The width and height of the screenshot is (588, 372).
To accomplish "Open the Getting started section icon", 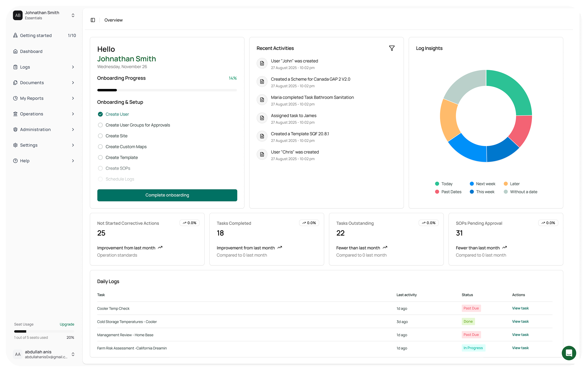I will 15,35.
